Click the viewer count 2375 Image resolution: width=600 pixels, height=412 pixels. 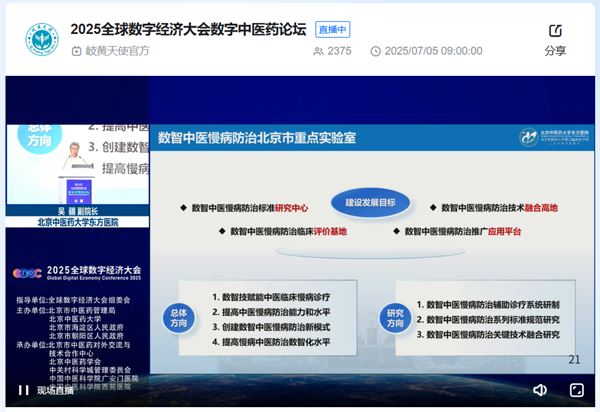click(339, 51)
